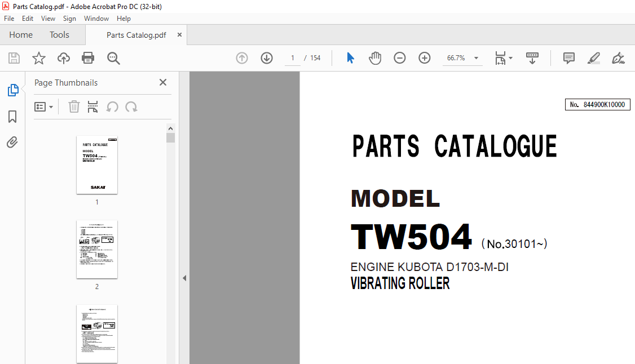The image size is (635, 364).
Task: Open Page Thumbnails sidebar icon
Action: [x=12, y=90]
